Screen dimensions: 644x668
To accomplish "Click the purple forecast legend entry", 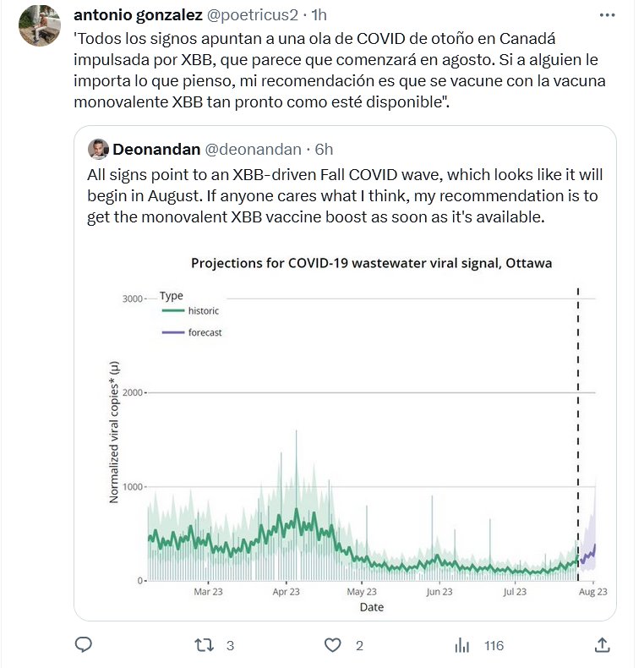I will pyautogui.click(x=192, y=332).
